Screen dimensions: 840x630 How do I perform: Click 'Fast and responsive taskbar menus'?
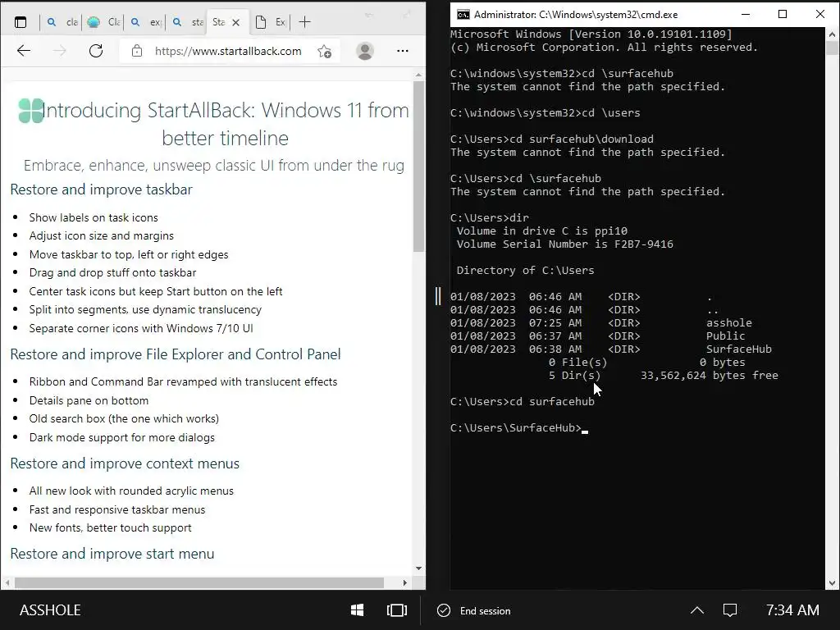(116, 509)
